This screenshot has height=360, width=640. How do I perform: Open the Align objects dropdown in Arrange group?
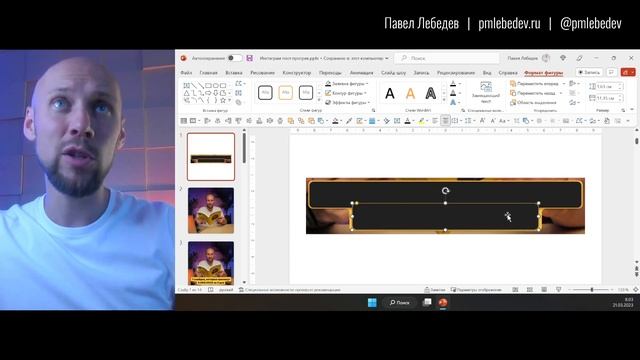(x=574, y=83)
